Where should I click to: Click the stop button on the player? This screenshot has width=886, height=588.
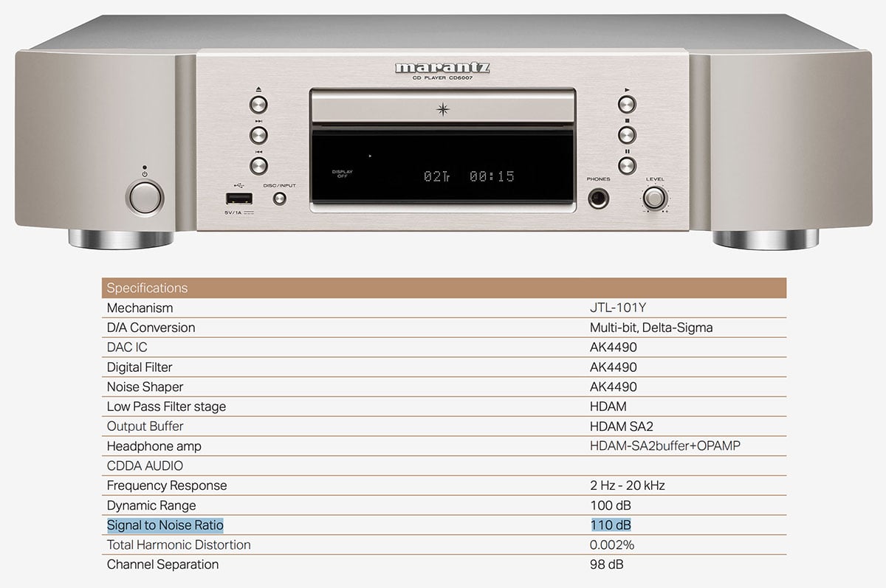click(627, 134)
